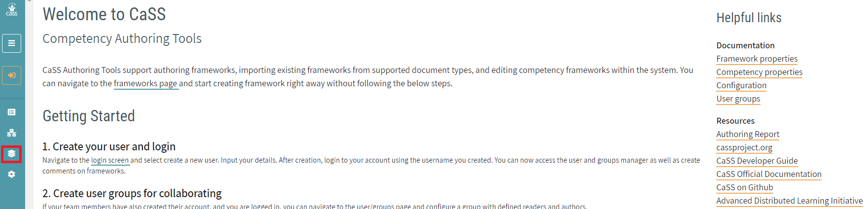The image size is (868, 209).
Task: Open the settings gear icon in the sidebar
Action: [x=12, y=174]
